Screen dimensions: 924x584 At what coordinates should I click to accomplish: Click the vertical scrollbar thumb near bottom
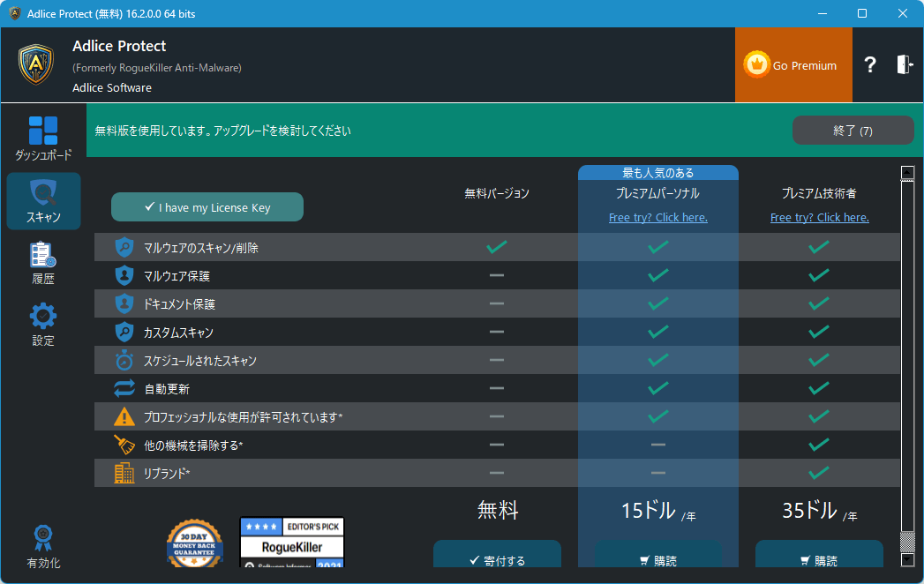(907, 541)
